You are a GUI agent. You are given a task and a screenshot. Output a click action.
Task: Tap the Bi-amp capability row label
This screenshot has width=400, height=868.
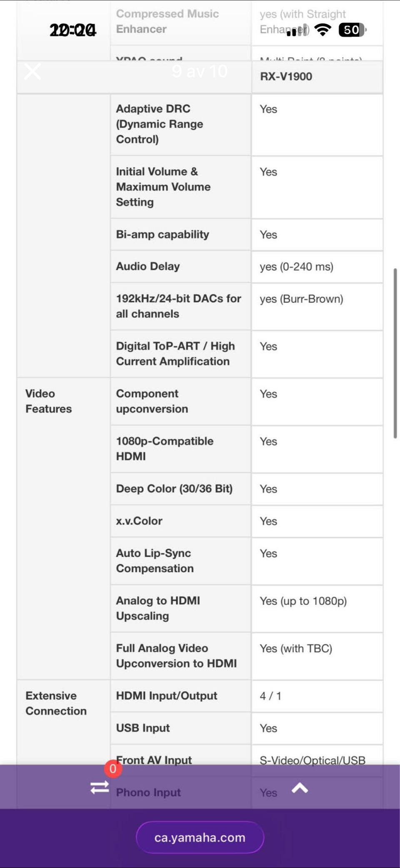tap(162, 234)
